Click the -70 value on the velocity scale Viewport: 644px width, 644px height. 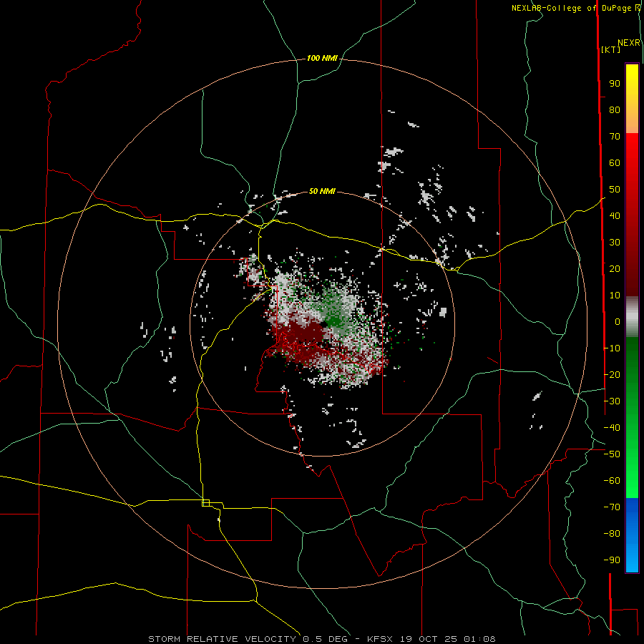[612, 507]
